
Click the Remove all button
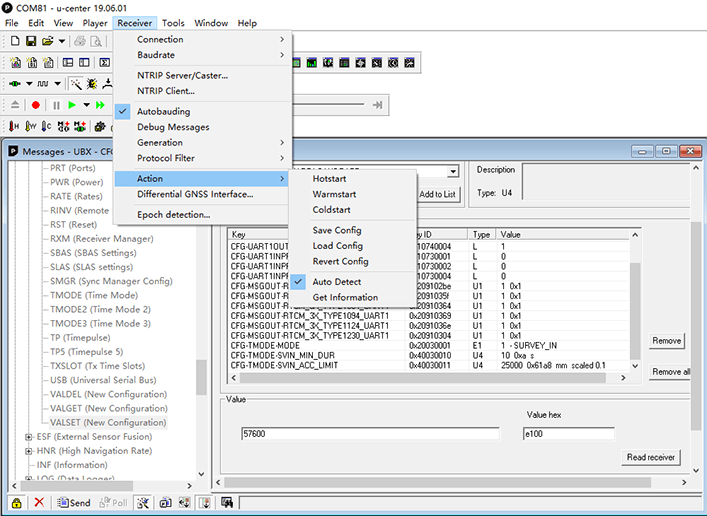point(670,372)
